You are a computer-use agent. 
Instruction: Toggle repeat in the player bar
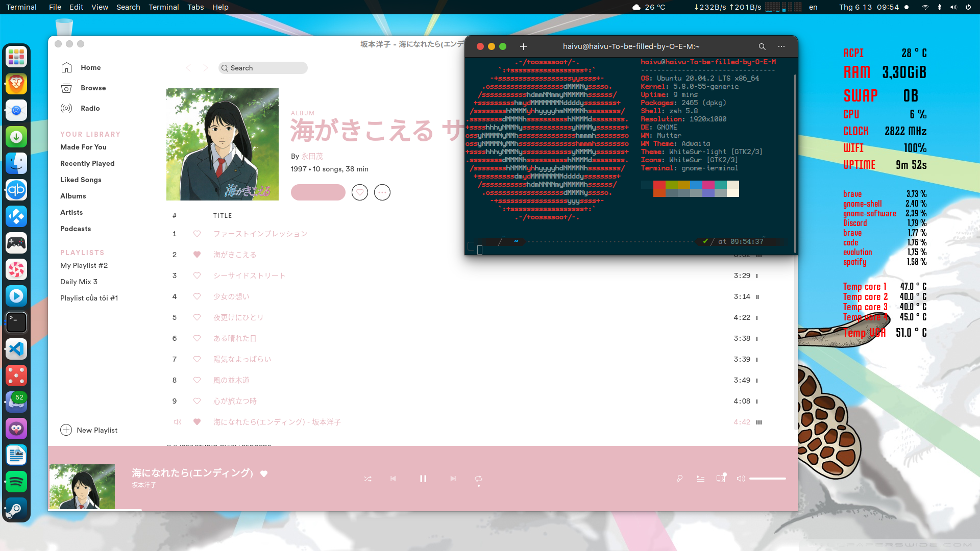[x=478, y=479]
